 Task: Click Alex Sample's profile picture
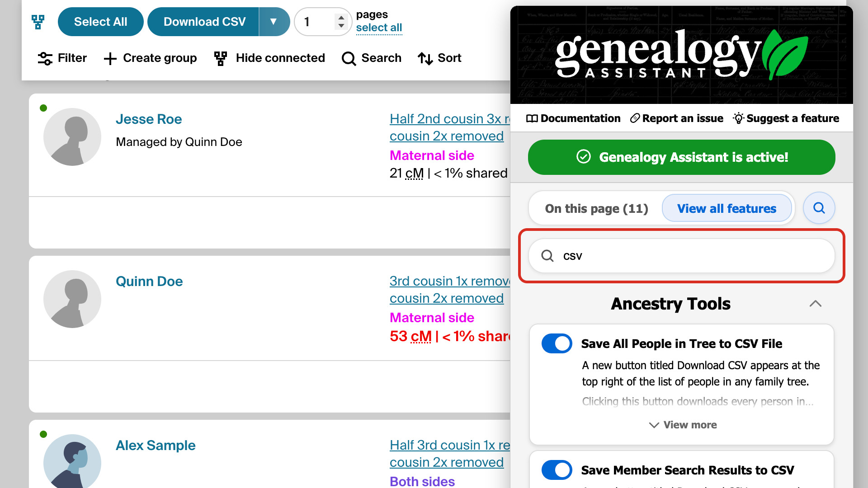[72, 462]
